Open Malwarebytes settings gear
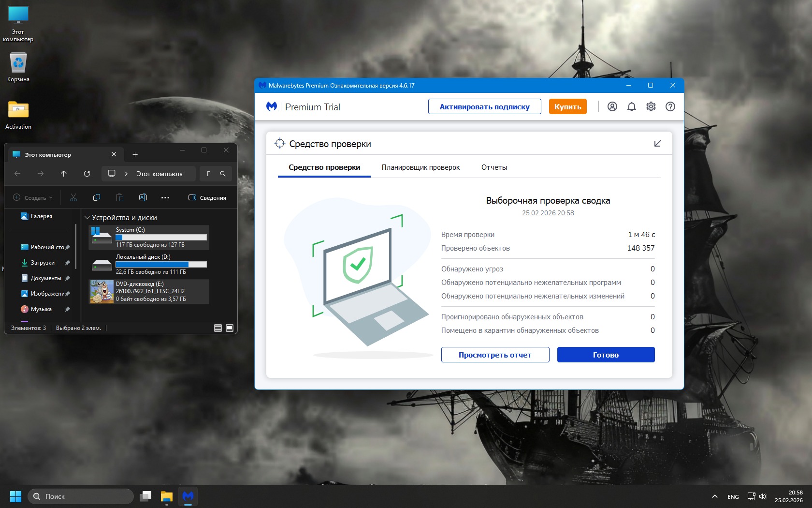 651,107
